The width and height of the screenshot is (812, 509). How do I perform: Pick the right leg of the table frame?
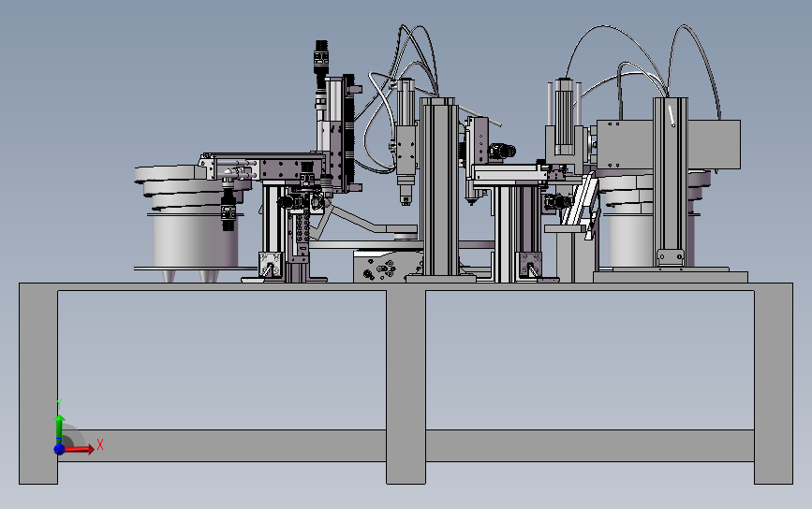(x=774, y=385)
